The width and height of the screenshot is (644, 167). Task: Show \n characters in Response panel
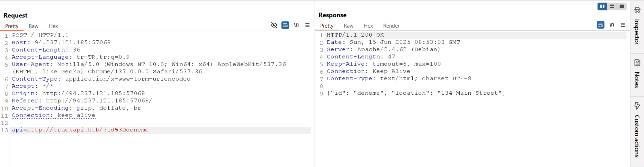612,25
